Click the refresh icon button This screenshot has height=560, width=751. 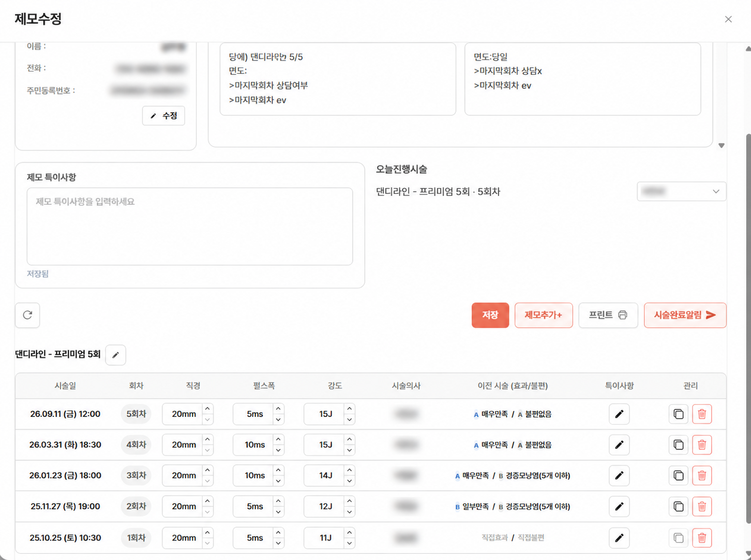[27, 315]
